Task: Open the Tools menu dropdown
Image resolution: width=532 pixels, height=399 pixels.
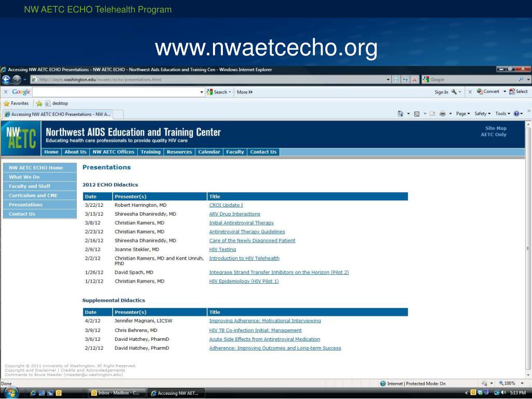Action: [502, 114]
